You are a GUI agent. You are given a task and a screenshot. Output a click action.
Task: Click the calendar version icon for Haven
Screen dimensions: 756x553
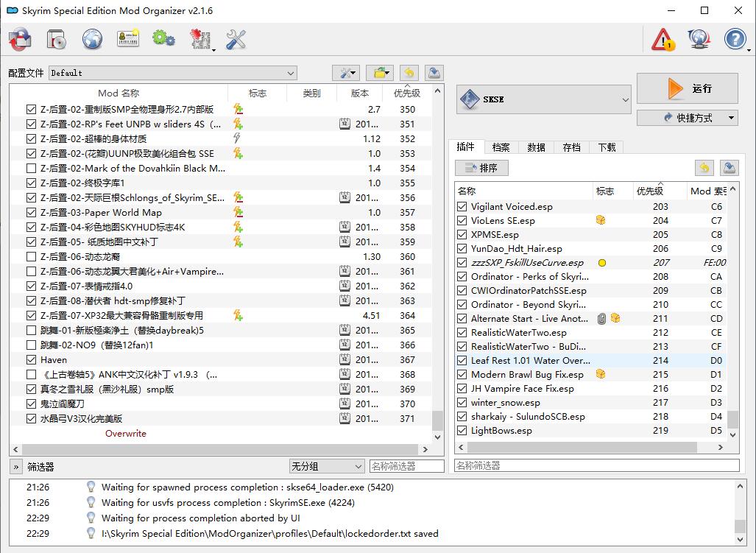coord(345,359)
